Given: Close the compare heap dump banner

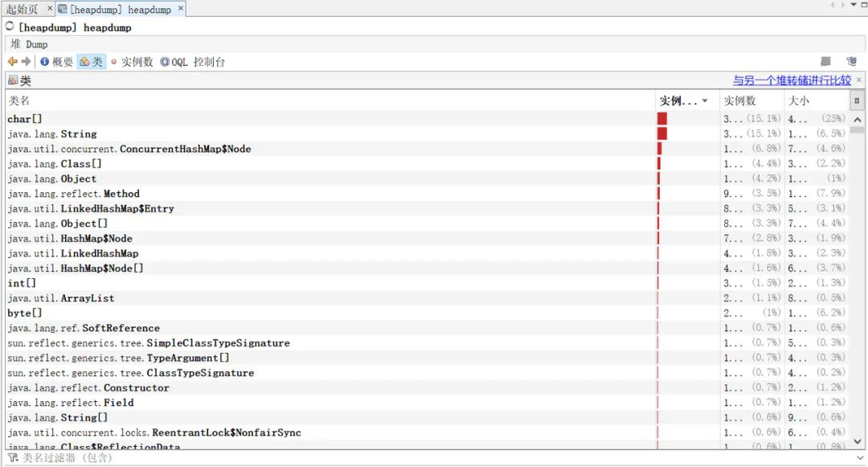Looking at the screenshot, I should 858,80.
